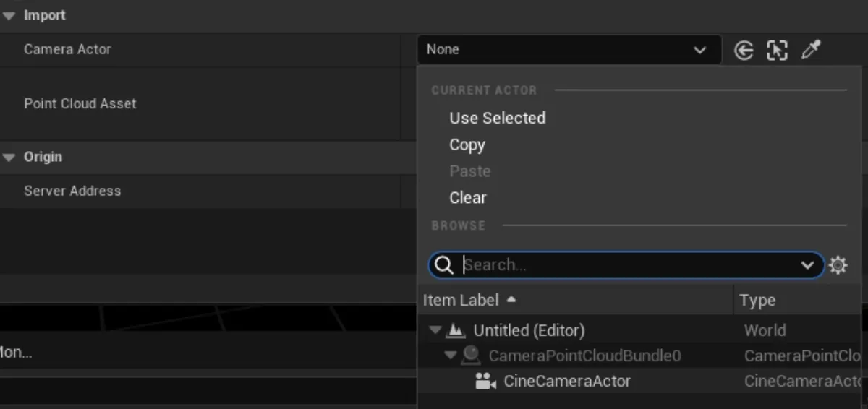Collapse the CameraPointCloudBundle0 tree node
The width and height of the screenshot is (868, 409).
(x=450, y=355)
